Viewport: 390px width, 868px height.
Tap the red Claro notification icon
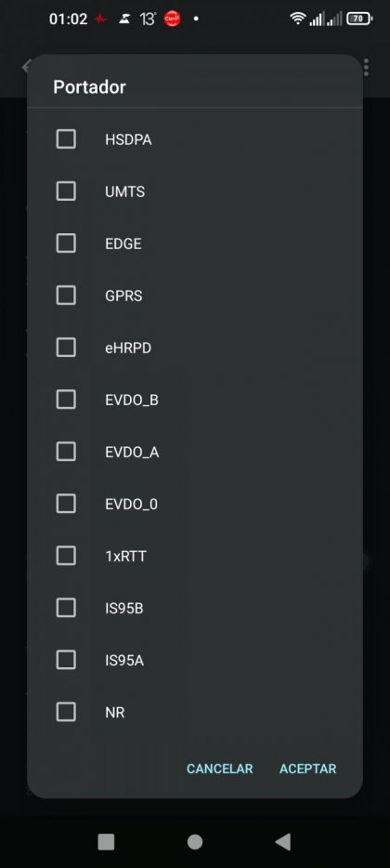point(173,19)
